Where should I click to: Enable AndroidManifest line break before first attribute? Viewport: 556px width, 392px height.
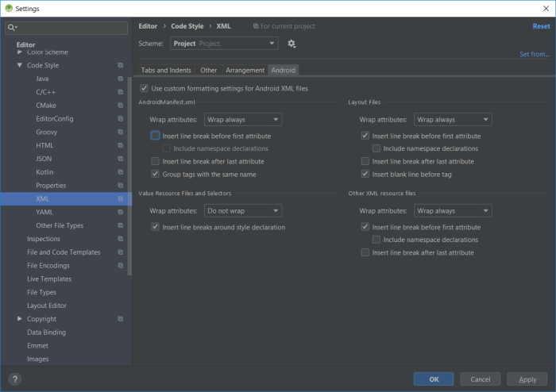pyautogui.click(x=156, y=136)
